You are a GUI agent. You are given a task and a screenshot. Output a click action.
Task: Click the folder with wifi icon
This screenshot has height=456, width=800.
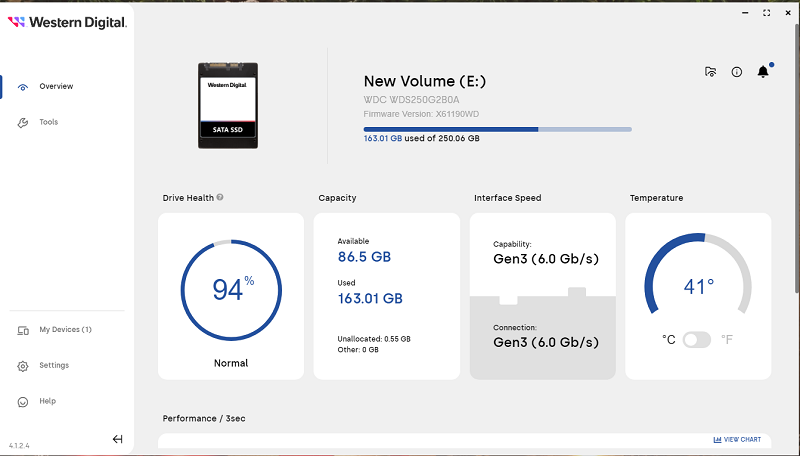pyautogui.click(x=710, y=72)
